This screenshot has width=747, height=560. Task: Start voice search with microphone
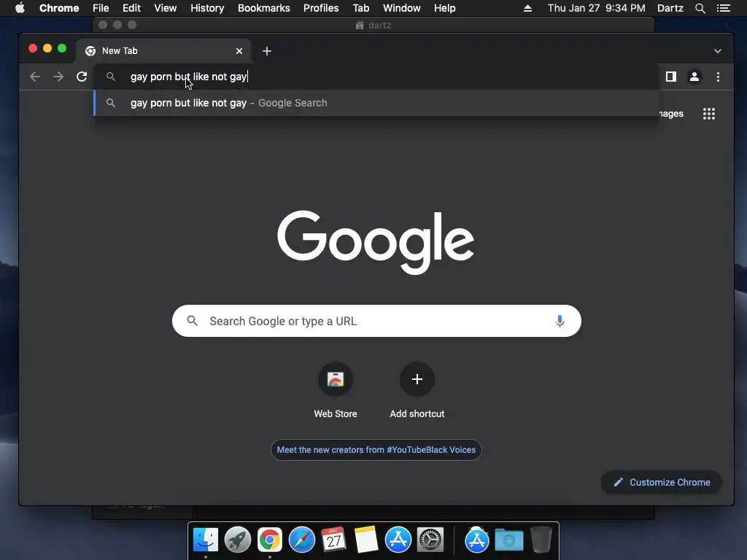[560, 321]
